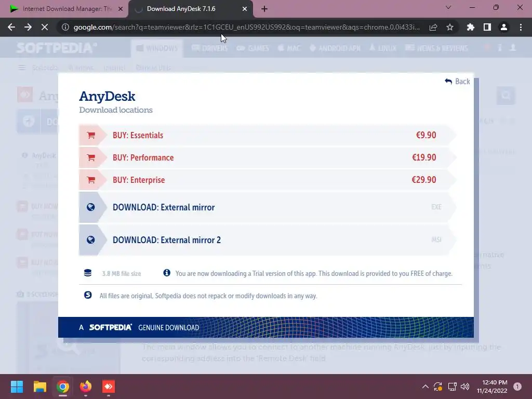Screen dimensions: 532x399
Task: Open the Softpedia NEWS & REVIEWS menu
Action: [436, 48]
